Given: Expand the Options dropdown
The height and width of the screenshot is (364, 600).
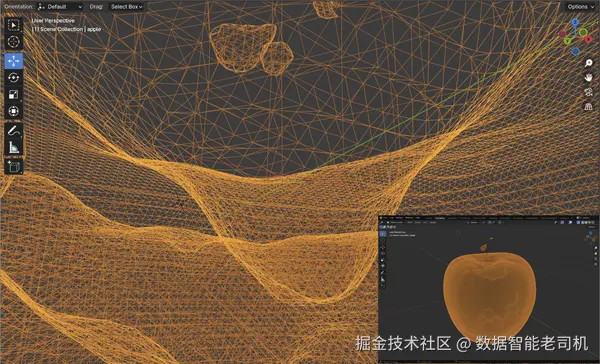Looking at the screenshot, I should tap(580, 7).
